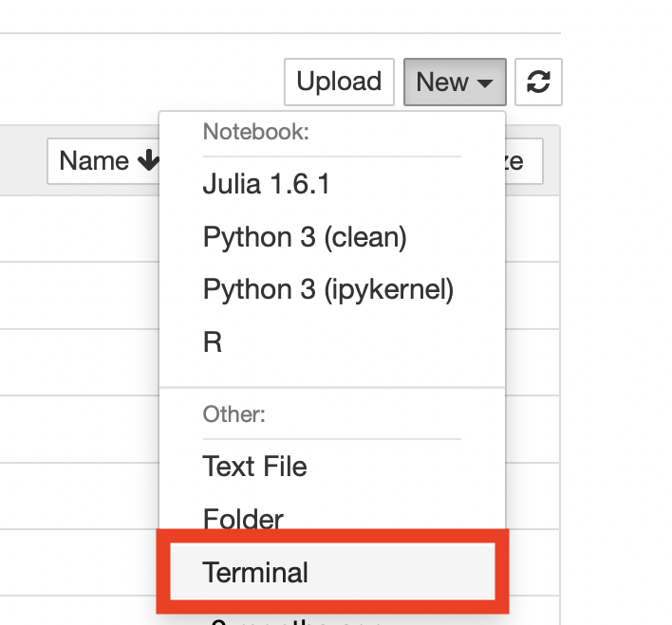Click the caret on the New button
The height and width of the screenshot is (625, 672).
click(x=486, y=83)
